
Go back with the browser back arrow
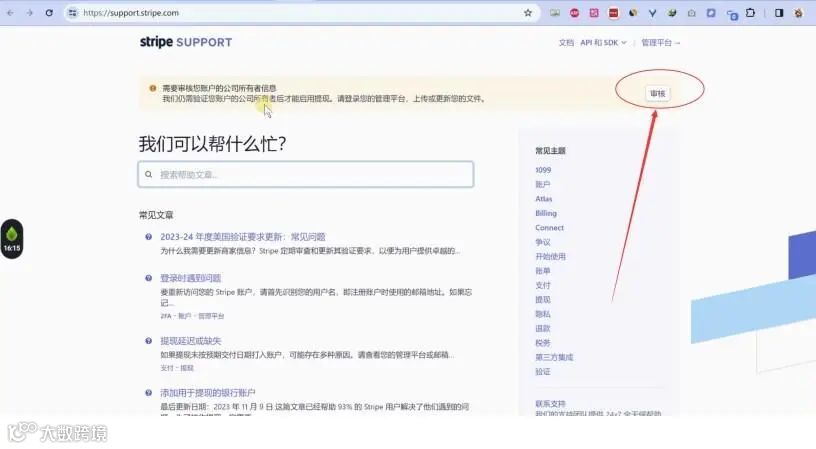click(x=10, y=13)
